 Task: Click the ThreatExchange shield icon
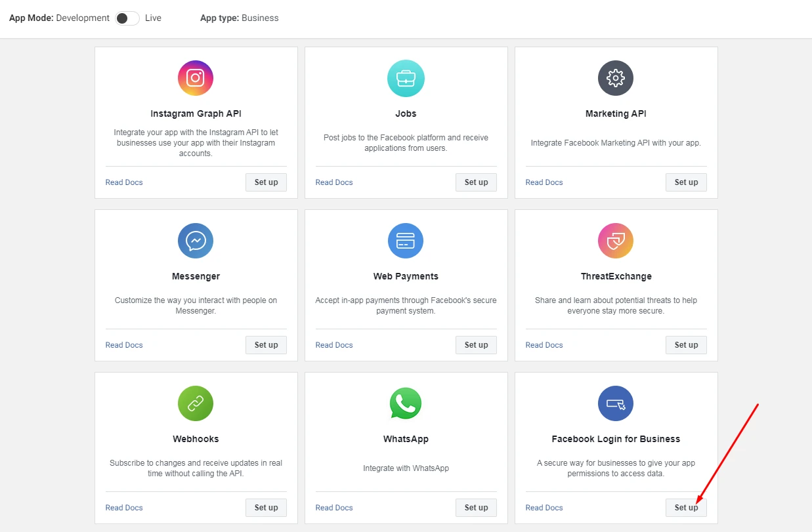point(616,241)
